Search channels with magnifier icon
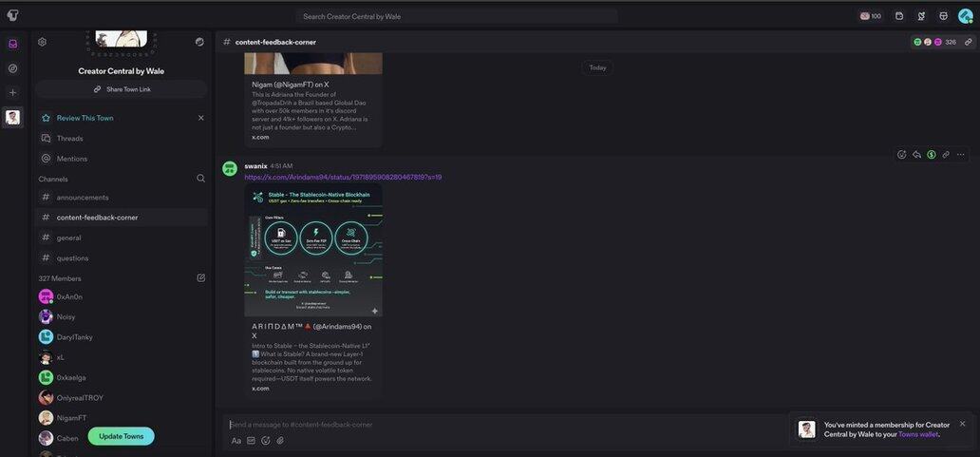Screen dimensions: 980x457 [x=200, y=179]
